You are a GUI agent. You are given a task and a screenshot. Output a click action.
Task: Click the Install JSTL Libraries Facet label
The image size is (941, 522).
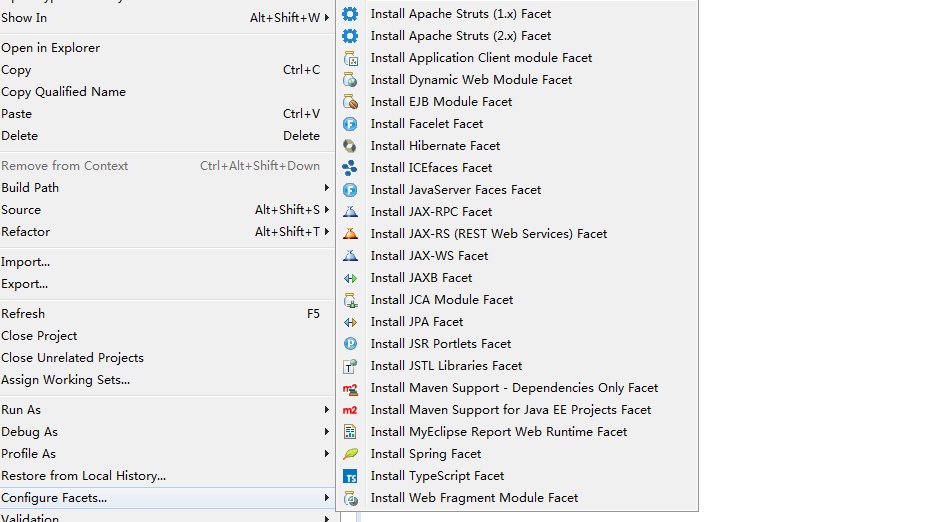pos(446,366)
